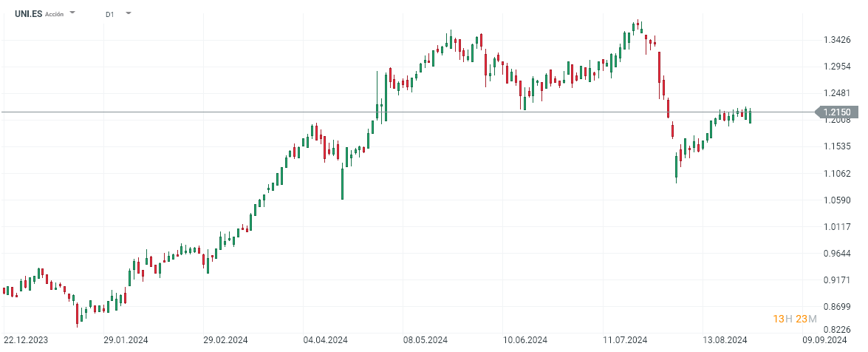Expand the dropdown arrow next to D1
Viewport: 868px width, 352px height.
(129, 13)
